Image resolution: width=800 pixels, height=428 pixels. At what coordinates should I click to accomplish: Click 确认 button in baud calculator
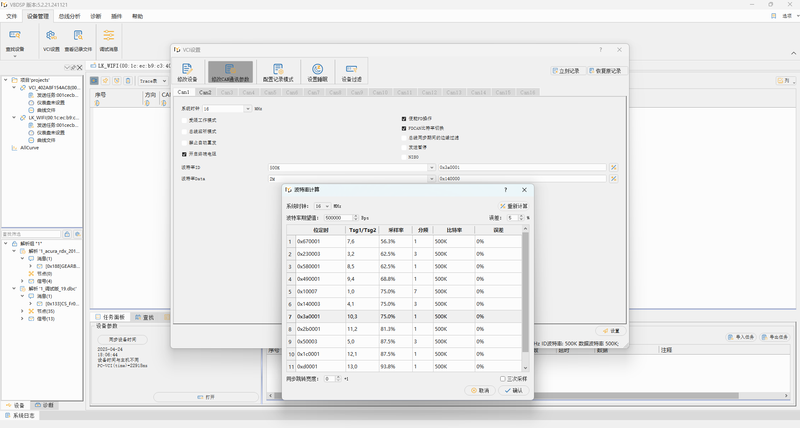[x=513, y=390]
